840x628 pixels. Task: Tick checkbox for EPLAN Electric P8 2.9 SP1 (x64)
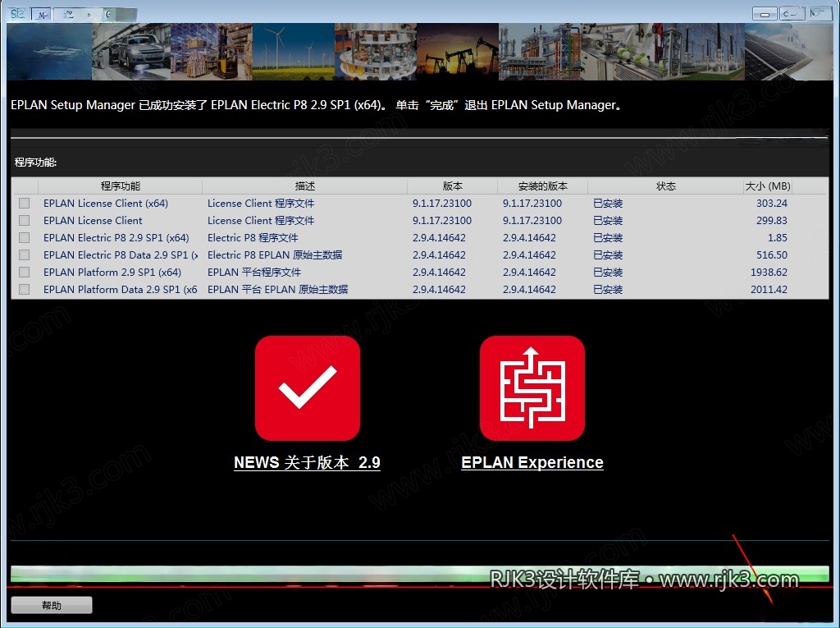pos(24,237)
